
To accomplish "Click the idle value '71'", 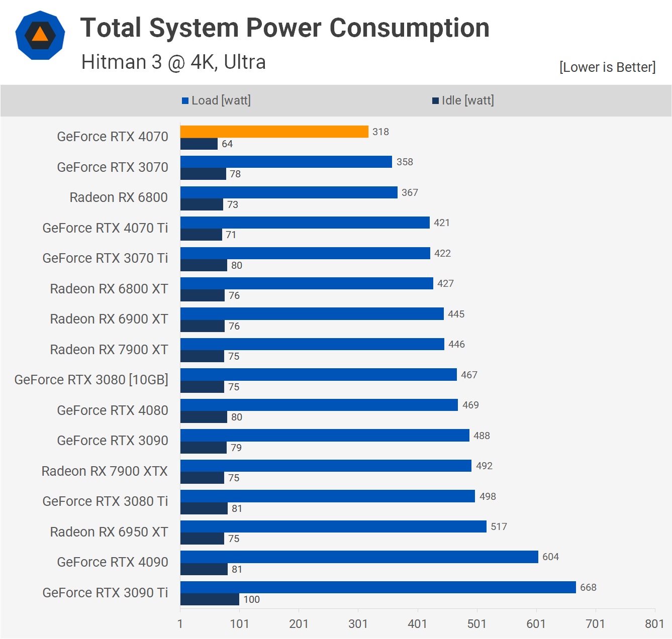I will click(231, 235).
